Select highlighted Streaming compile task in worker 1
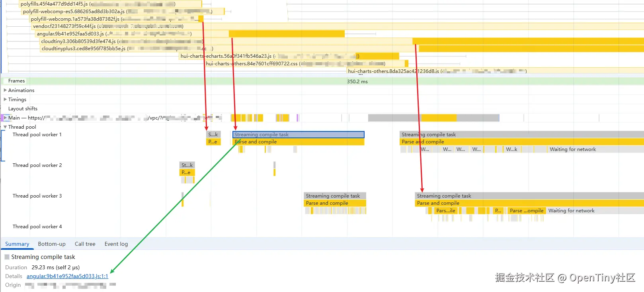Screen dimensions: 644x292 click(298, 135)
